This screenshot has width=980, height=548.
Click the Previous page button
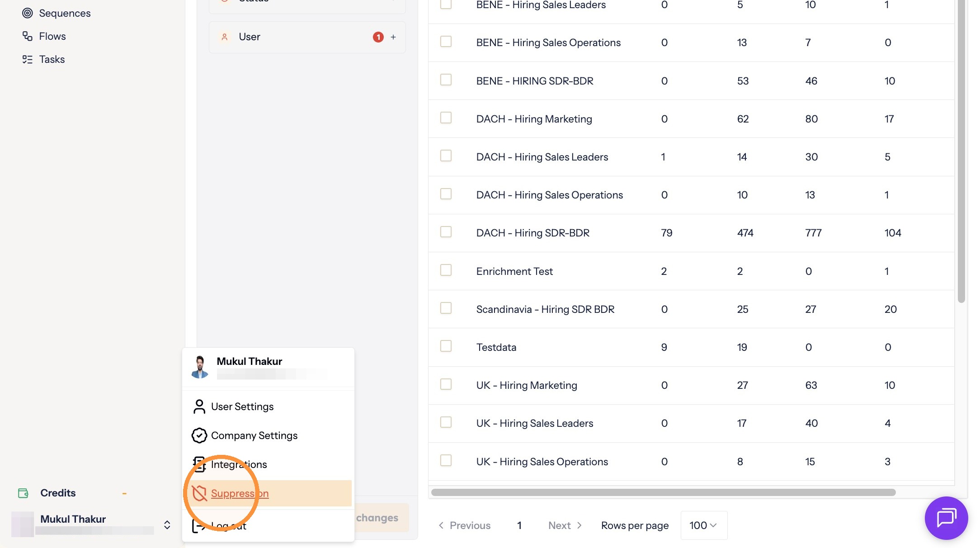465,525
